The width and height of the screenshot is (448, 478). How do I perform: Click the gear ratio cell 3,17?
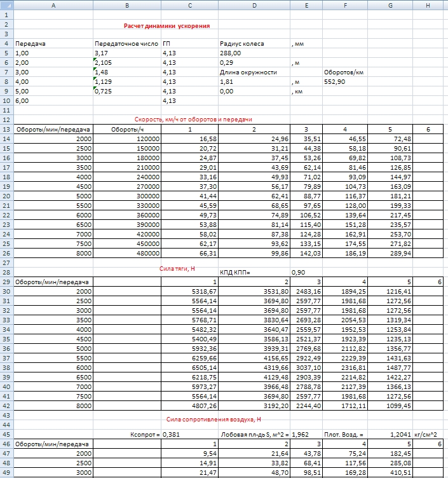[x=102, y=53]
